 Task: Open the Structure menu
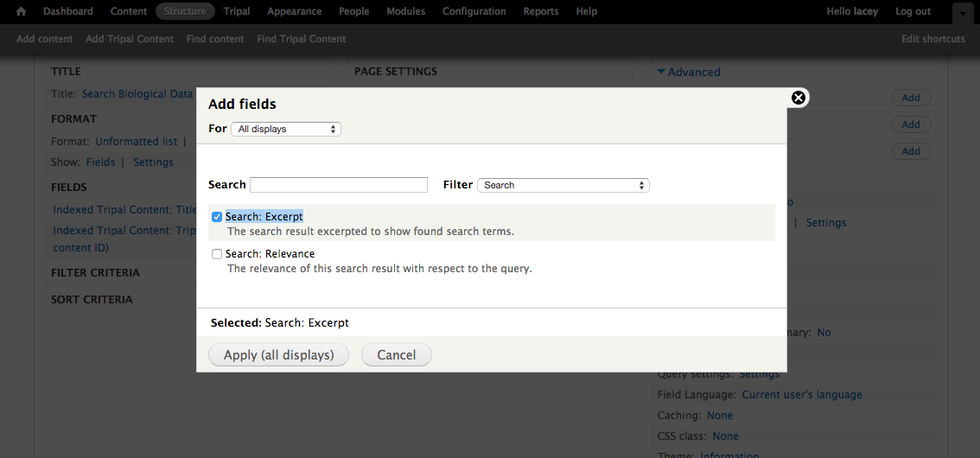coord(185,11)
